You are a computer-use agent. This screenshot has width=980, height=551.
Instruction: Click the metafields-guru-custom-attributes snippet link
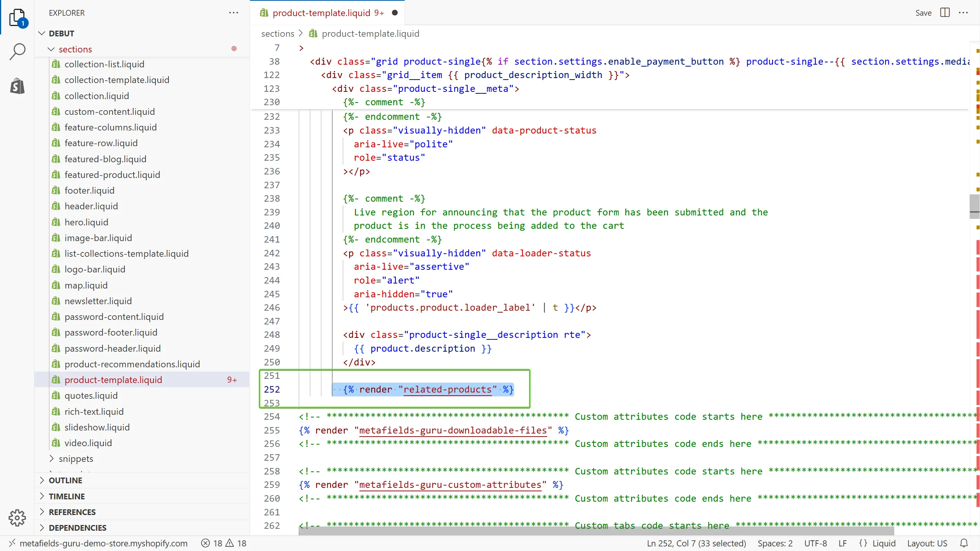coord(450,485)
